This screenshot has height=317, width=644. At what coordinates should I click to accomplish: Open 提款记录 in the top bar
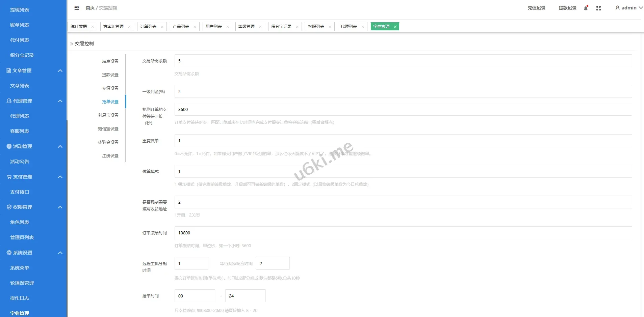567,8
